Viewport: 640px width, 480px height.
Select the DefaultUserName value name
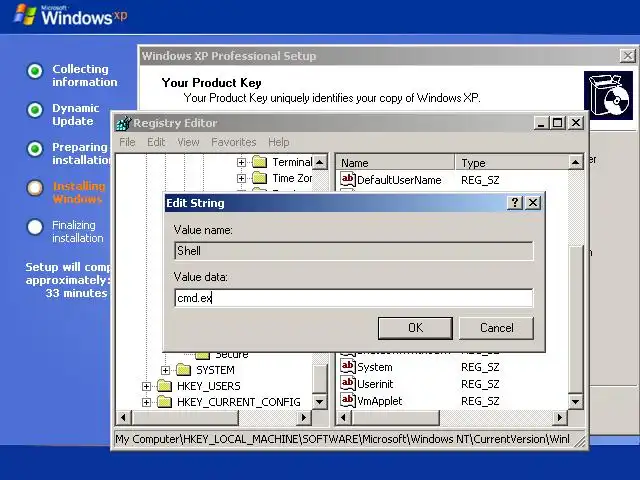point(399,180)
